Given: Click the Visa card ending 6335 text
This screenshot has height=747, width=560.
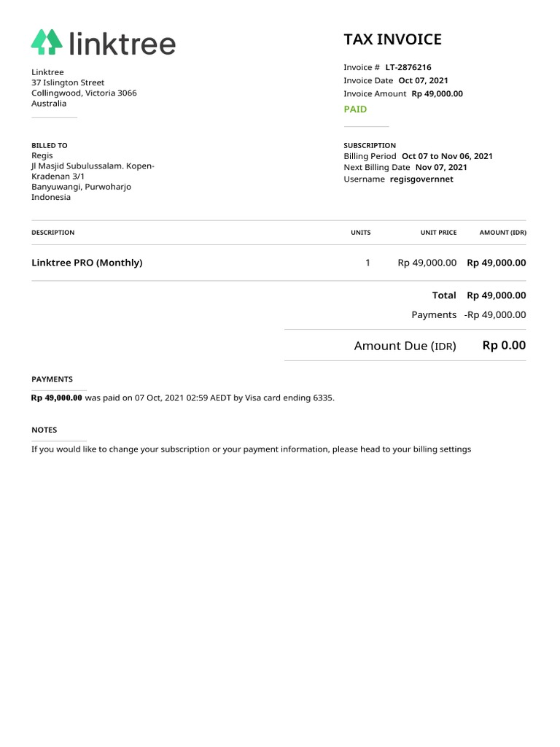Looking at the screenshot, I should 289,398.
